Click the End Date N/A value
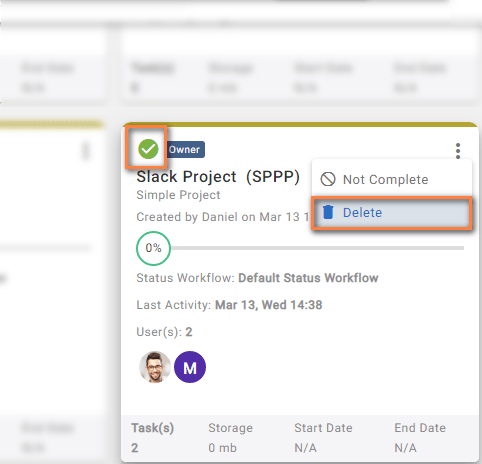The height and width of the screenshot is (464, 482). 405,448
